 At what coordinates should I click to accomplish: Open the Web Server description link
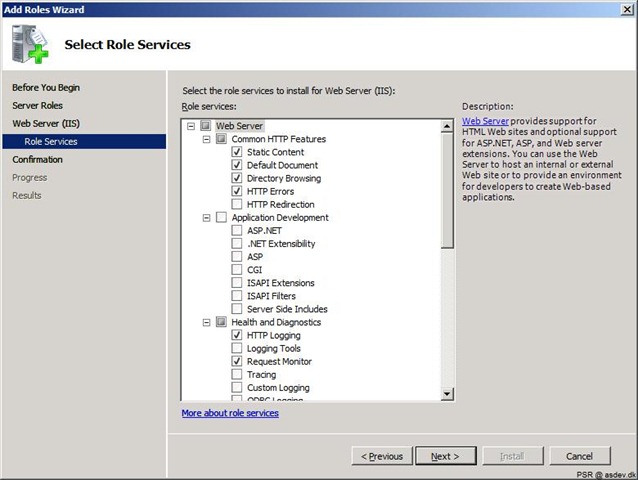485,121
